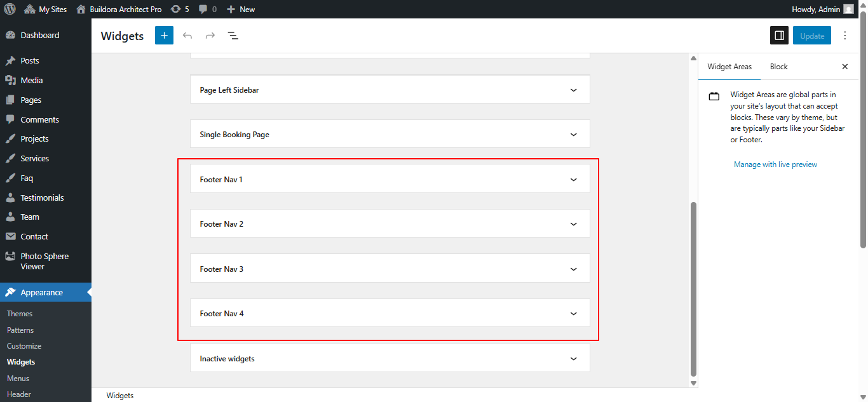Click the Update button

click(811, 36)
